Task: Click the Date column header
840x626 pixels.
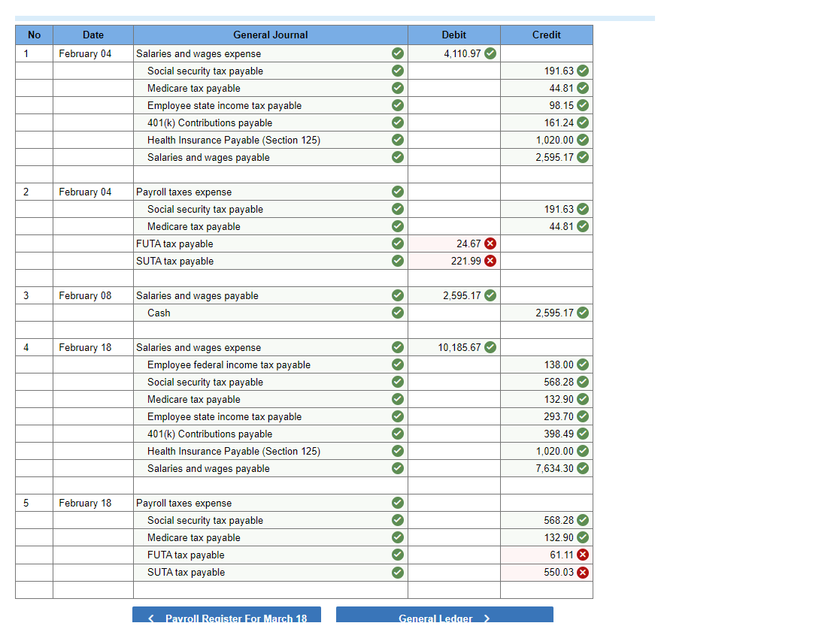Action: click(93, 35)
